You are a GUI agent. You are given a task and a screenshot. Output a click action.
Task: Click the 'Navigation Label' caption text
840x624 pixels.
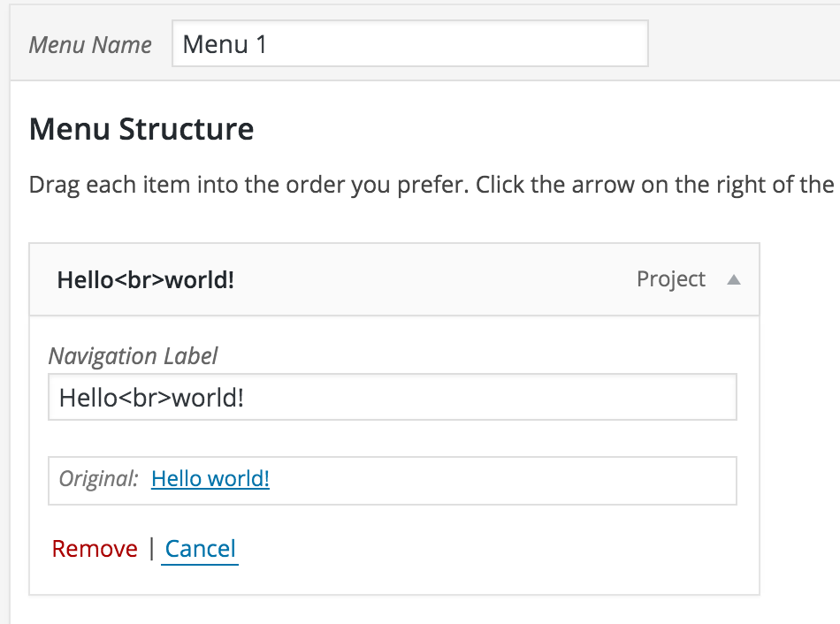point(133,356)
